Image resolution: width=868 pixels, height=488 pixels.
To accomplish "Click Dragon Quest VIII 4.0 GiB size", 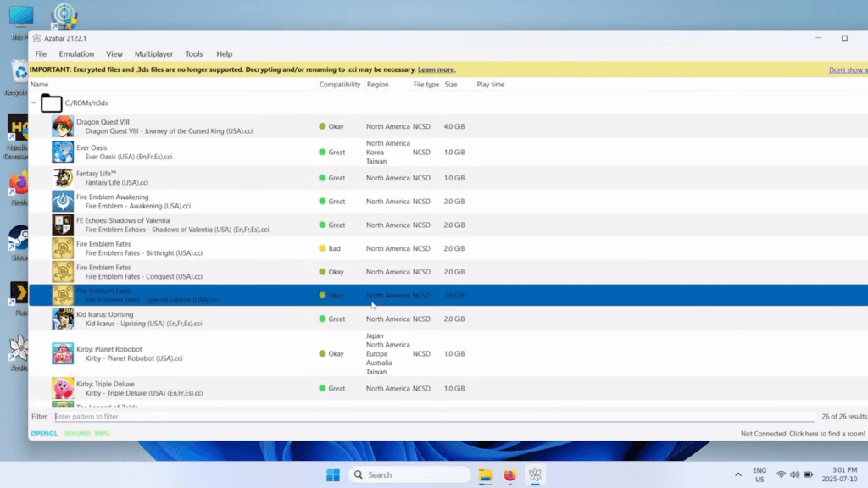I will pyautogui.click(x=454, y=126).
